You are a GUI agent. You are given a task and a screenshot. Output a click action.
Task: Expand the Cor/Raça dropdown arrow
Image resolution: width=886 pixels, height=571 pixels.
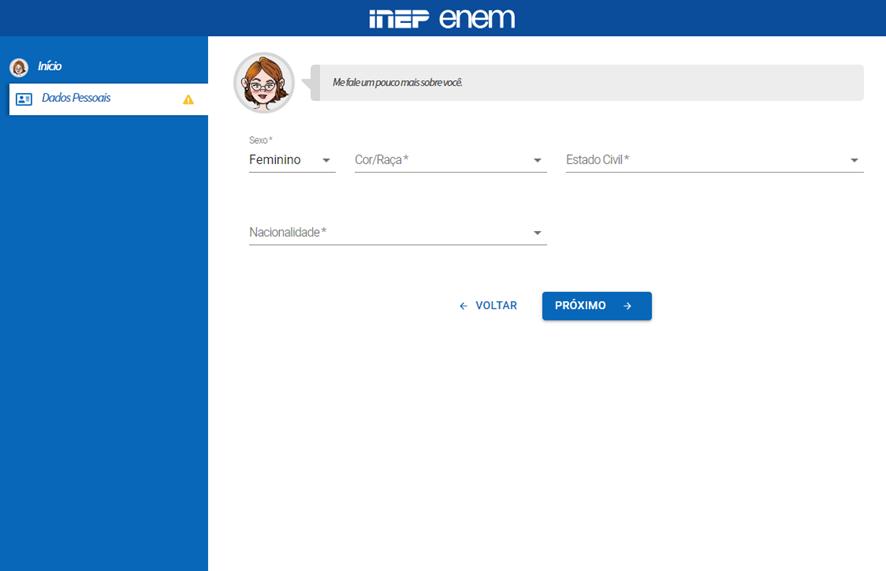pyautogui.click(x=537, y=160)
